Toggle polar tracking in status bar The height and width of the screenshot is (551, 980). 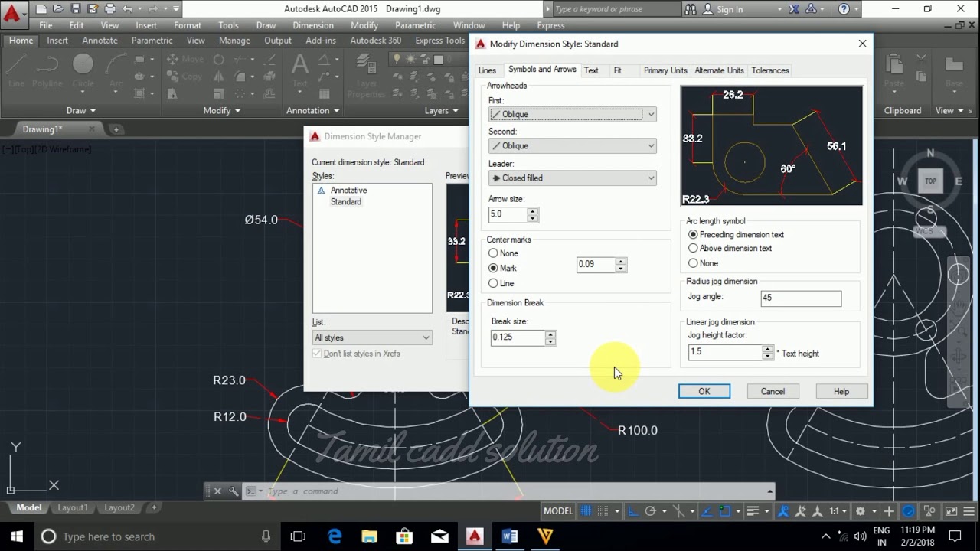point(650,511)
